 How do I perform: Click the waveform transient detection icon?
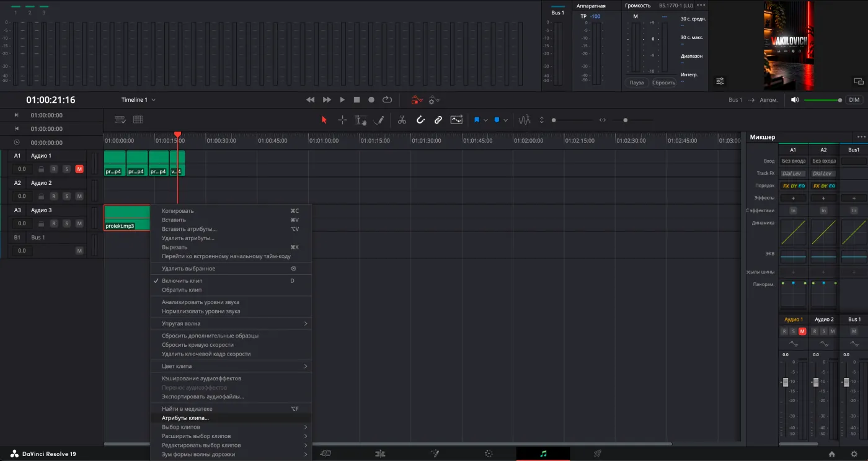click(525, 120)
